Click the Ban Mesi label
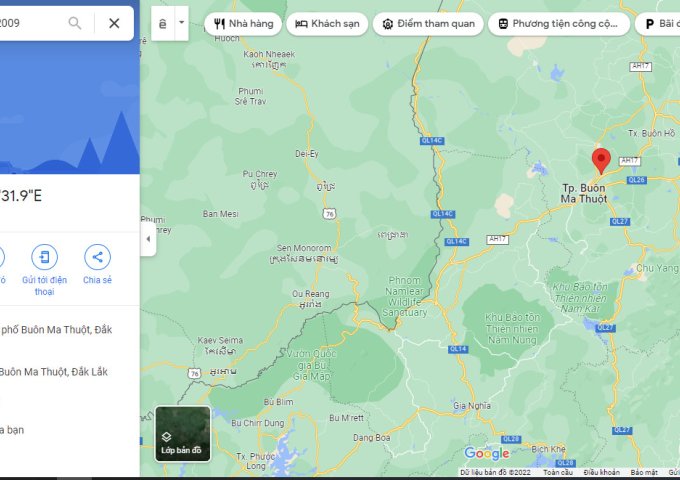Viewport: 680px width, 480px height. (220, 214)
